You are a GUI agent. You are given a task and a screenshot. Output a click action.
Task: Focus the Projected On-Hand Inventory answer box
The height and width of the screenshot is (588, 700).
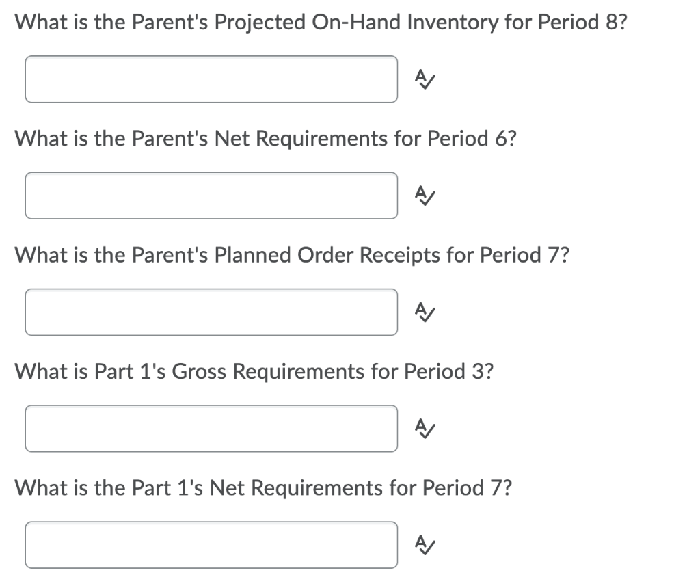(x=211, y=79)
